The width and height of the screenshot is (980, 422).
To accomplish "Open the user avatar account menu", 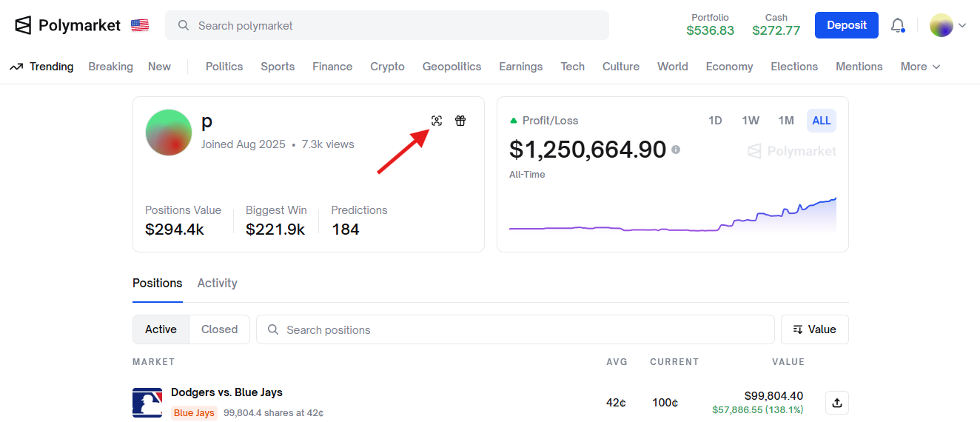I will tap(947, 25).
